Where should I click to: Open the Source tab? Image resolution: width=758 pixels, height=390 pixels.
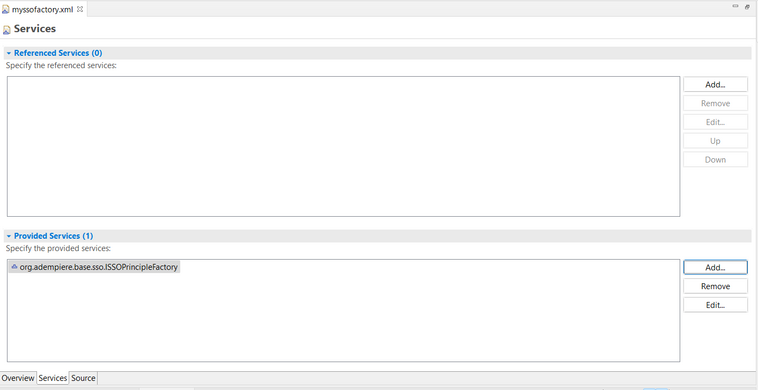84,378
